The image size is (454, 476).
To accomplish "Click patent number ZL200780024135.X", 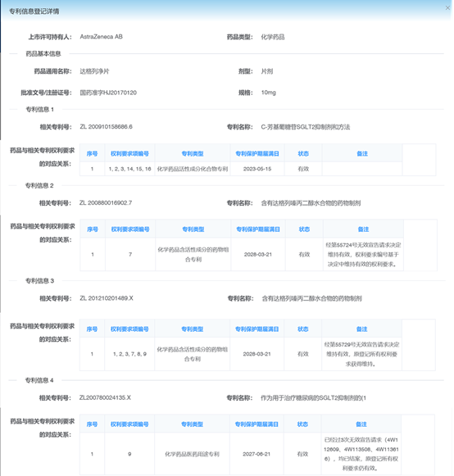I will 105,397.
